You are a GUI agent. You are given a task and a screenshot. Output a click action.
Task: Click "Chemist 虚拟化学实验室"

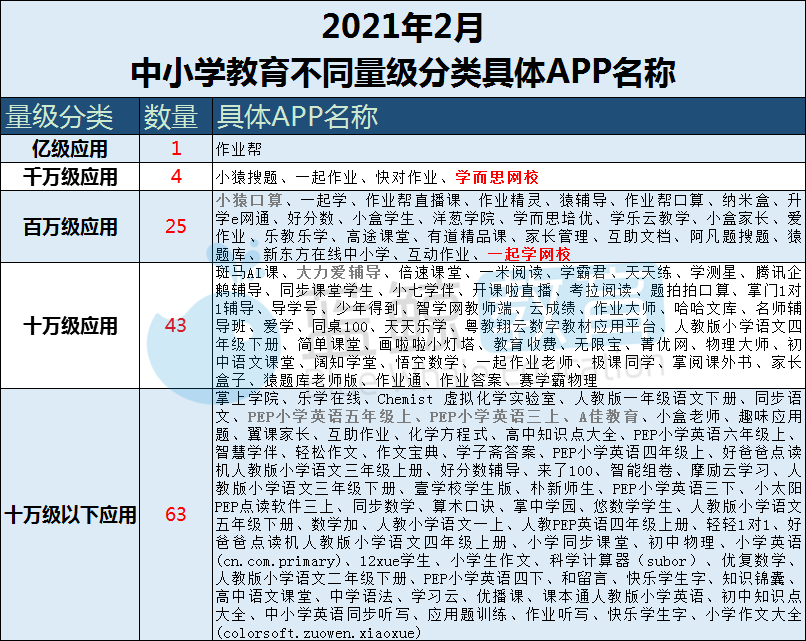pyautogui.click(x=467, y=398)
